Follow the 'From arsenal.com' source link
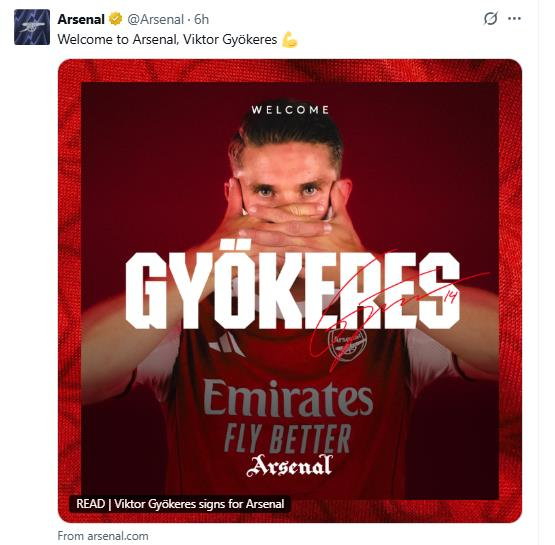555x545 pixels. (x=103, y=536)
